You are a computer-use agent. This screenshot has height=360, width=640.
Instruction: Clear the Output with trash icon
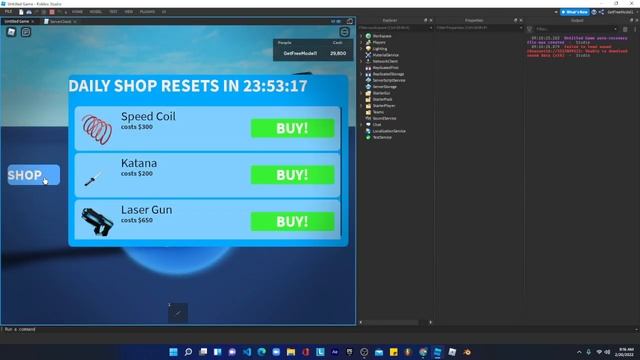click(x=625, y=29)
